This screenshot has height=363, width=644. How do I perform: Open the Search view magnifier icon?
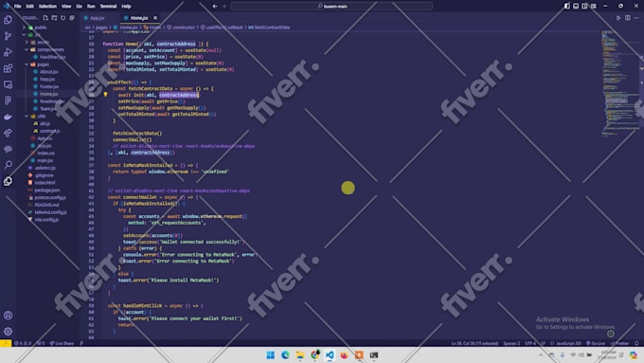point(8,165)
